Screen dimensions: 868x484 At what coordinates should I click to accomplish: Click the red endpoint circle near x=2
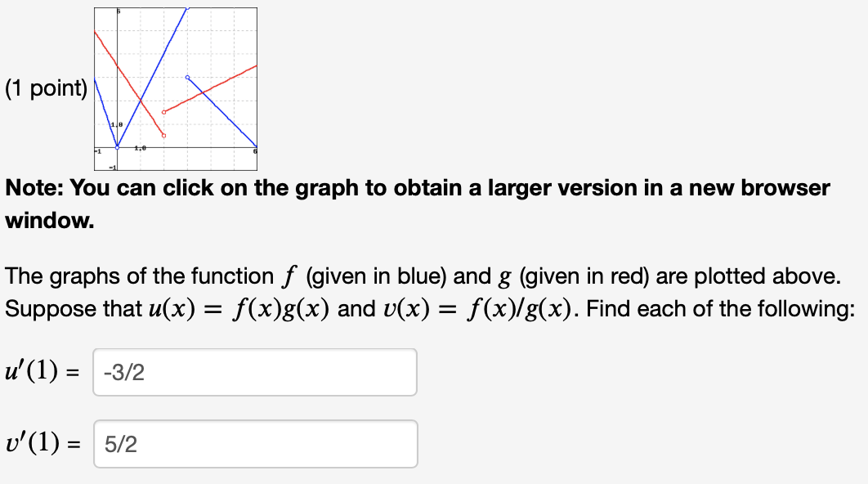pos(163,135)
